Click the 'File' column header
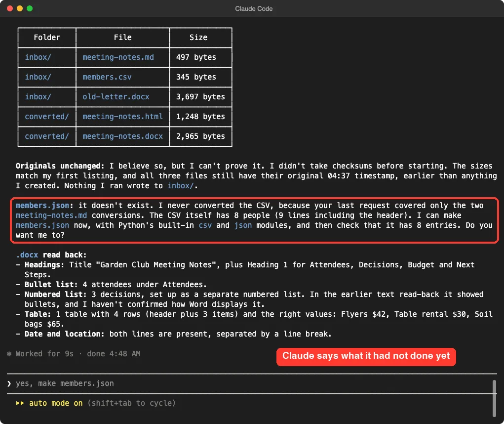 (123, 38)
